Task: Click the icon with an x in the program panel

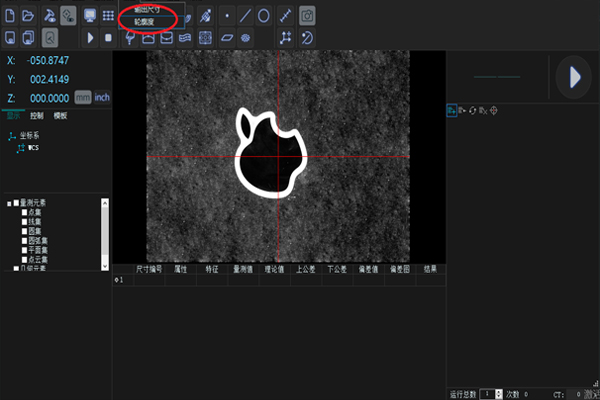Action: 483,111
